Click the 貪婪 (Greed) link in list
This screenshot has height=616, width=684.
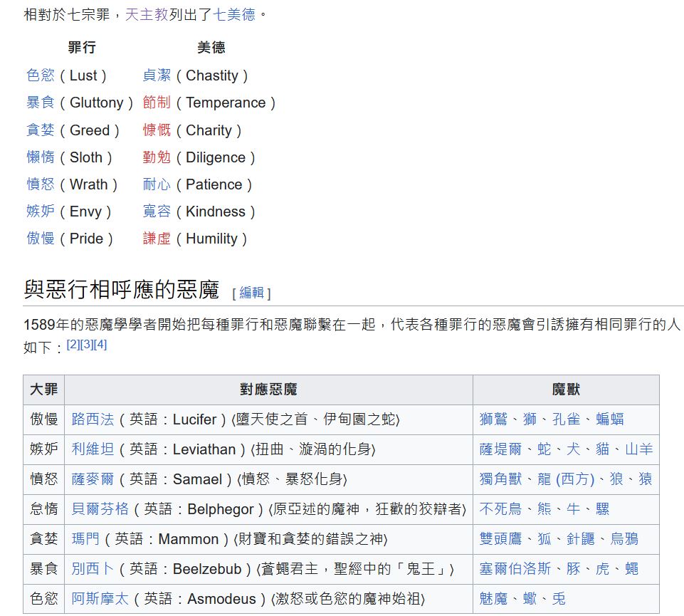[x=41, y=130]
